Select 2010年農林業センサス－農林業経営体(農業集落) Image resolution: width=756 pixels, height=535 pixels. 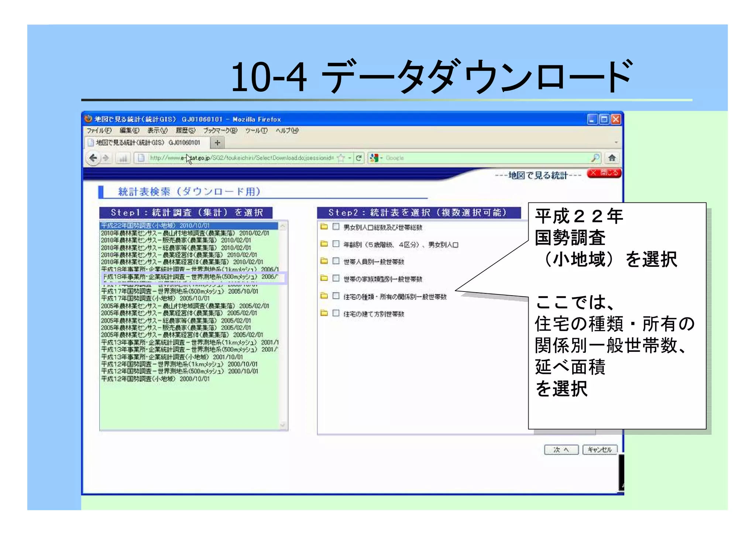189,262
